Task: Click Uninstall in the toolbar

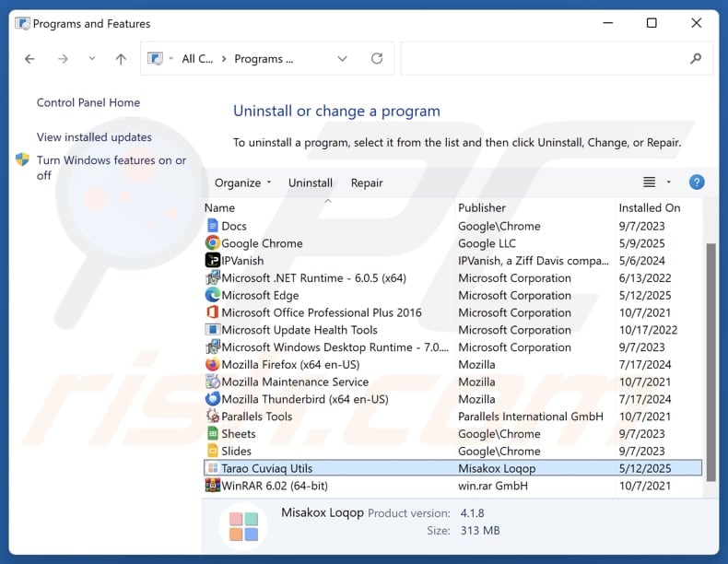Action: (x=311, y=182)
